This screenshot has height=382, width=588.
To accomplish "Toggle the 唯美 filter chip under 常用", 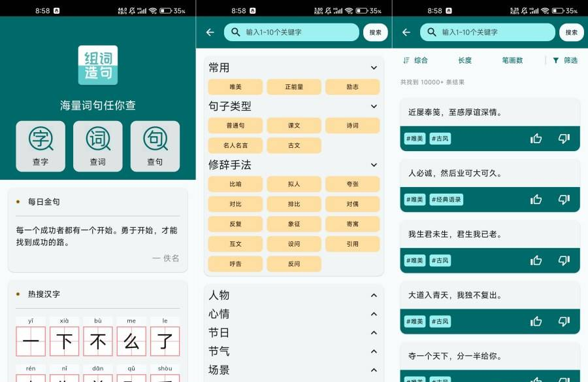I will [x=235, y=87].
